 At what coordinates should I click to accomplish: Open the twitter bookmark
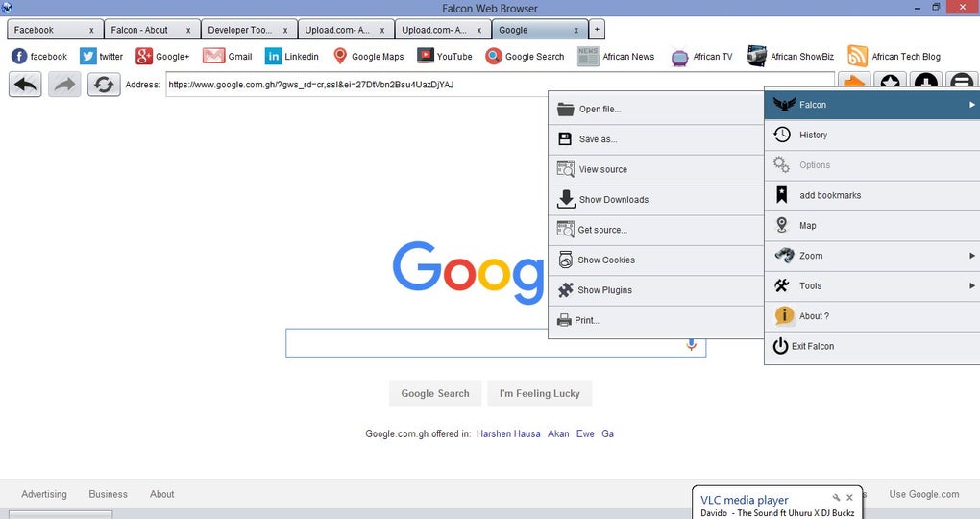coord(101,57)
